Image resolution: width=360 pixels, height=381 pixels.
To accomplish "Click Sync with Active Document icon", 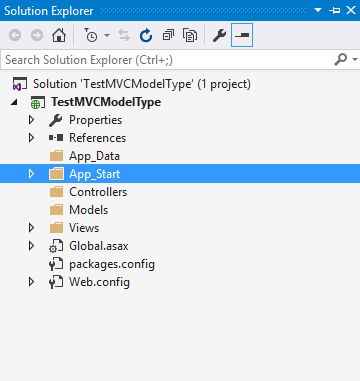I will point(124,35).
